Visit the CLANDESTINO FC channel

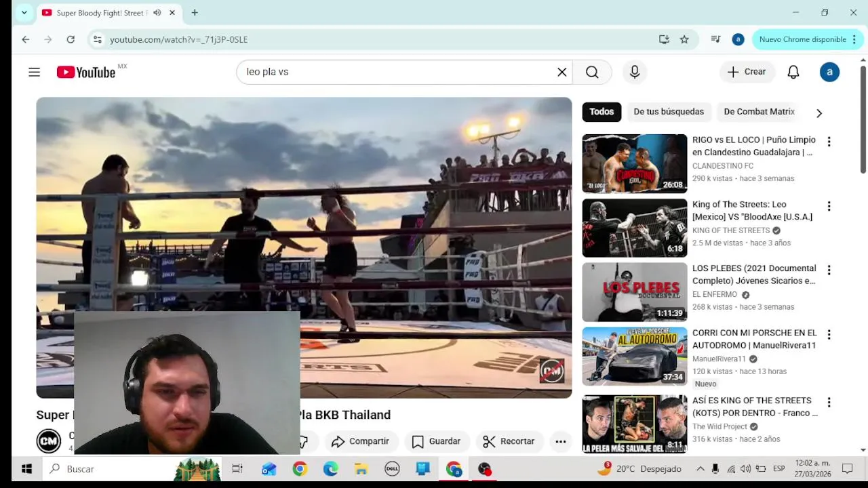[723, 166]
